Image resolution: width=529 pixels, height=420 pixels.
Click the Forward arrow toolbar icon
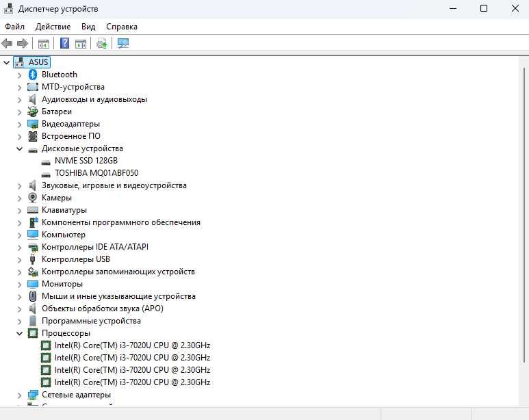click(23, 43)
